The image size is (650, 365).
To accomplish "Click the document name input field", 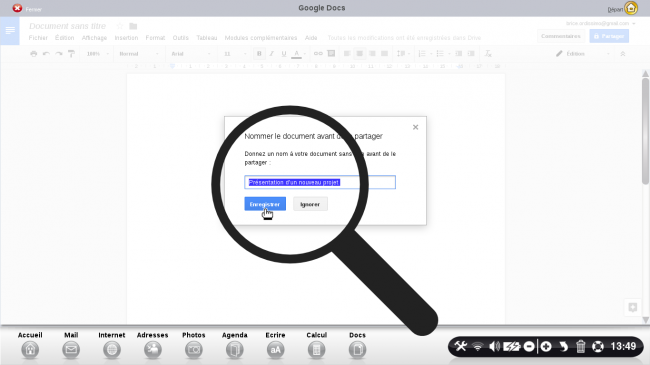I will [x=320, y=182].
